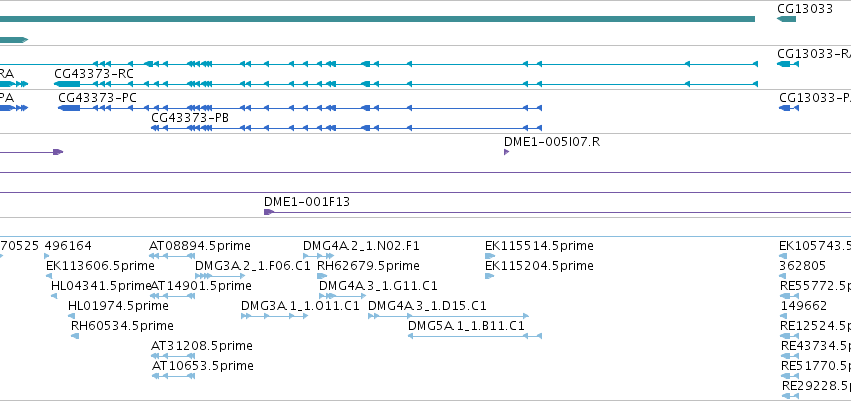This screenshot has width=851, height=401.
Task: Click the EK115204.5prime label
Action: pyautogui.click(x=539, y=266)
